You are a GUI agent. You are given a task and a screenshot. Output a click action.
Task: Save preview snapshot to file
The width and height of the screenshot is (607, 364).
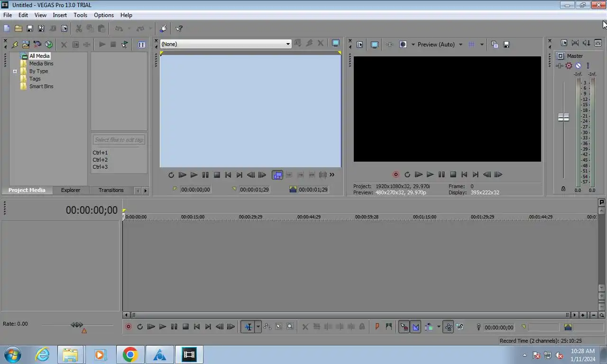coord(506,45)
